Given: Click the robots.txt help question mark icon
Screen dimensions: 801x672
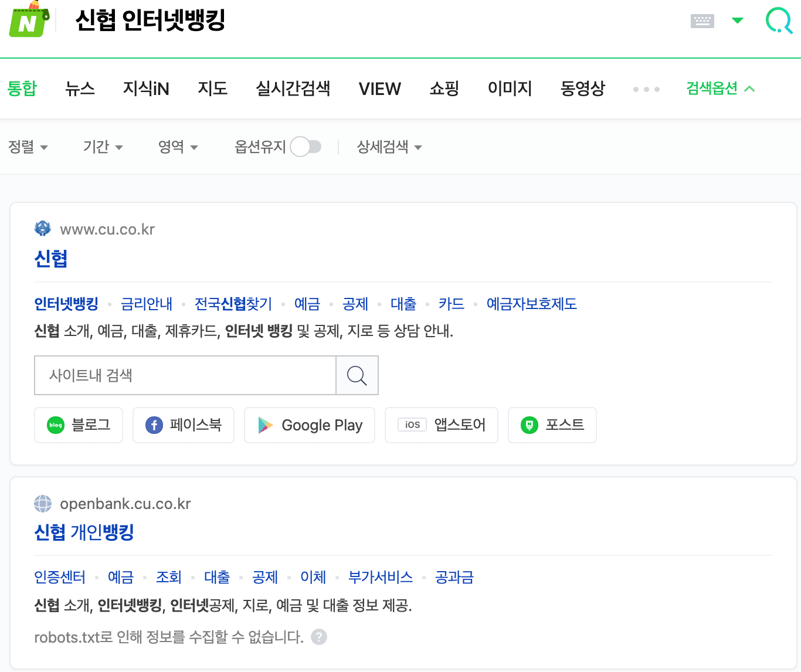Looking at the screenshot, I should (319, 637).
